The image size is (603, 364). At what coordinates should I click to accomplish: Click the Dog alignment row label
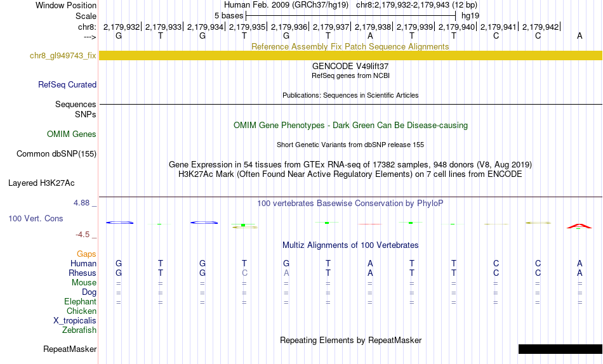click(89, 292)
